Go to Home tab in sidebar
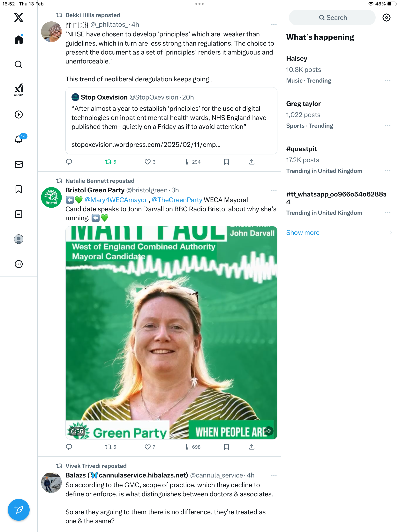 click(x=19, y=39)
